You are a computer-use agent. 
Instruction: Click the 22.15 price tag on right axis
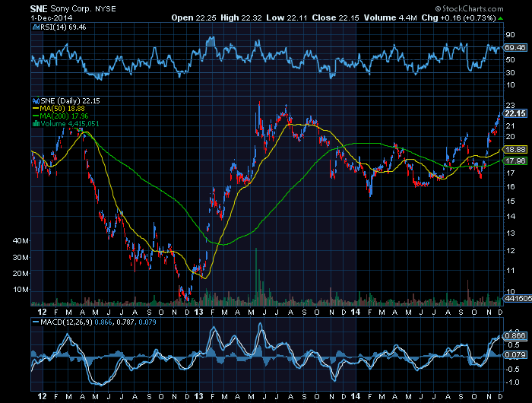coord(515,113)
